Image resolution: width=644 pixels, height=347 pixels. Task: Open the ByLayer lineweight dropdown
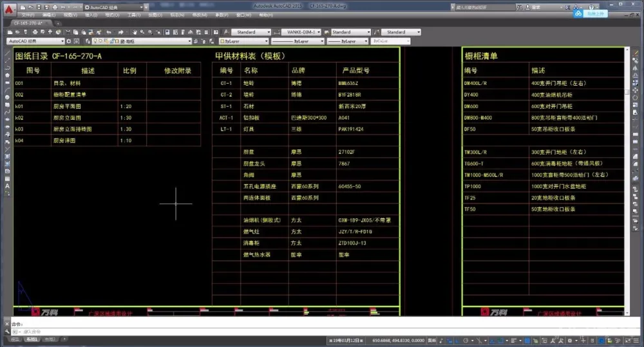tap(348, 41)
